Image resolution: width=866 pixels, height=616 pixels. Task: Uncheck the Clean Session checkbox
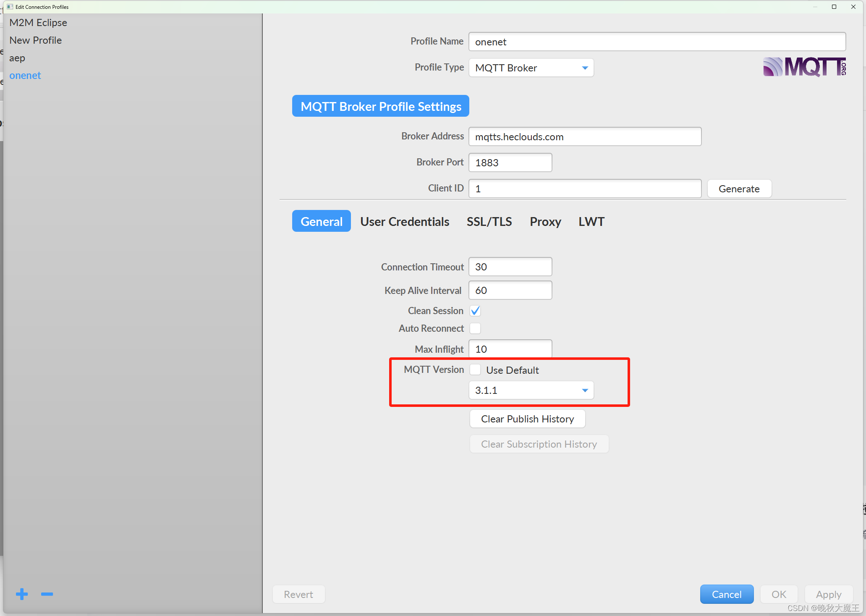click(x=475, y=311)
